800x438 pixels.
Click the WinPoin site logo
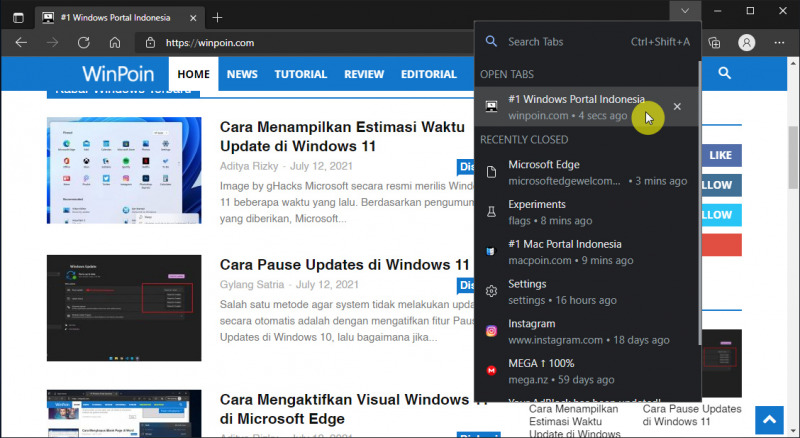[x=118, y=74]
